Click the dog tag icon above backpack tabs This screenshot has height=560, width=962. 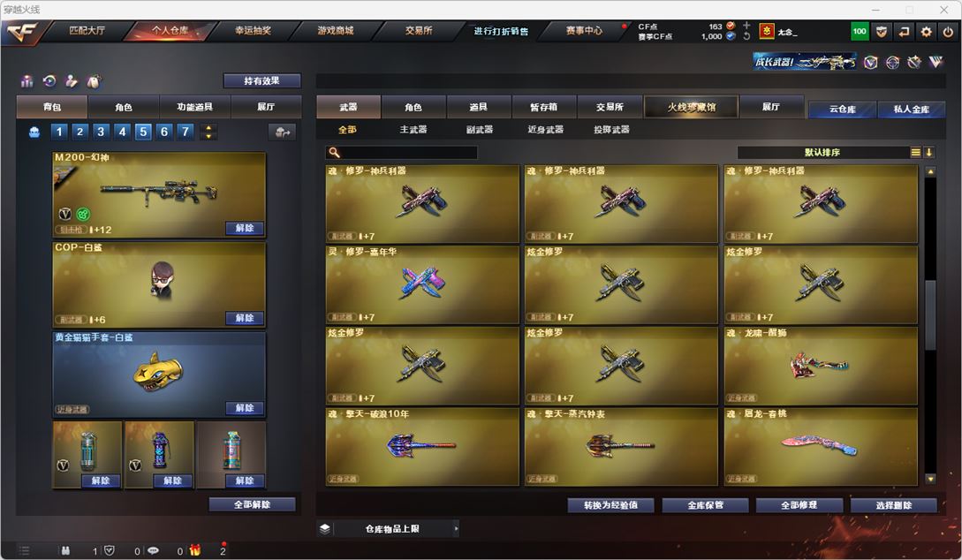[94, 81]
